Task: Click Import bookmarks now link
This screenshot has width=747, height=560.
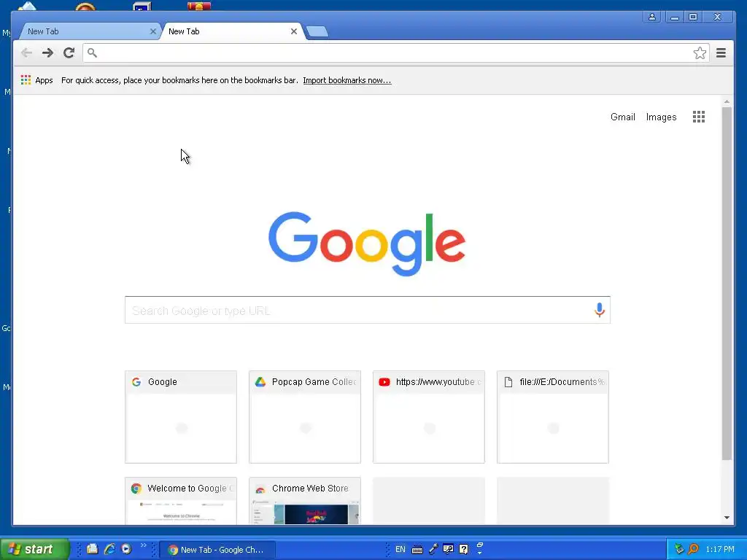Action: [347, 80]
